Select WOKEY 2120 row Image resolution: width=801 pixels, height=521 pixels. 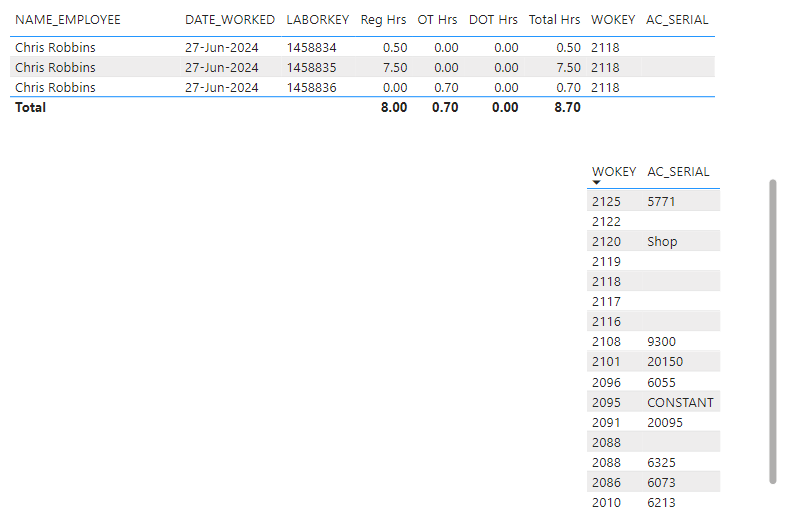coord(653,241)
